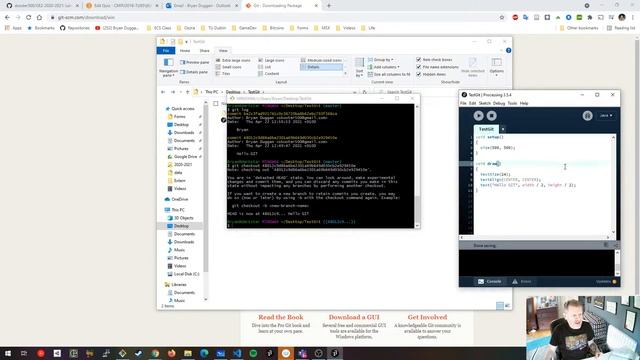
Task: Open the Home ribbon tab in File Explorer
Action: click(x=185, y=51)
